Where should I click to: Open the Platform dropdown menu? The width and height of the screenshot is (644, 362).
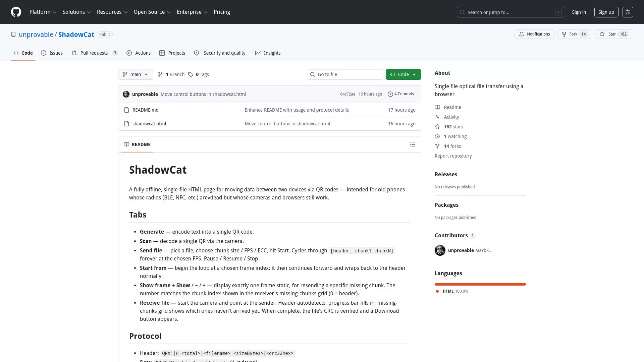(x=43, y=12)
